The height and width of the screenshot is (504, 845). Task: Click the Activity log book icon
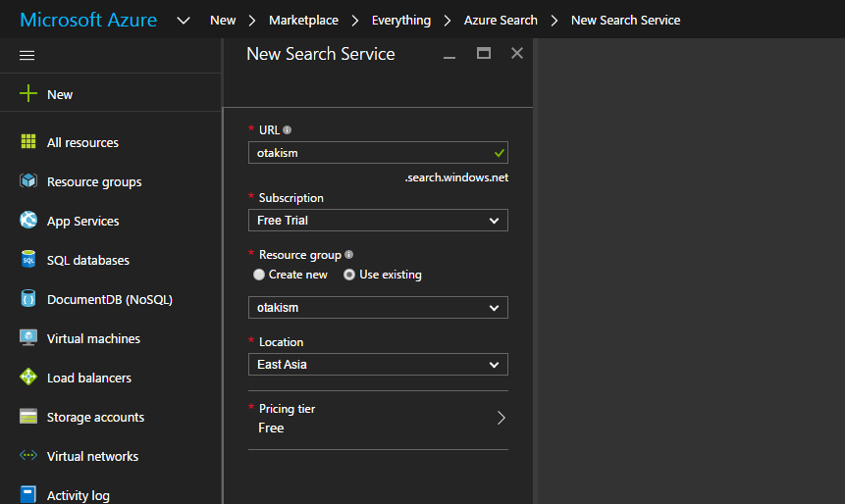point(28,494)
